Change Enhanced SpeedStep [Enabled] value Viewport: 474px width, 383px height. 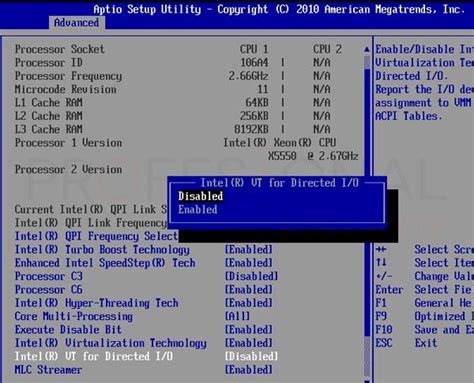249,263
